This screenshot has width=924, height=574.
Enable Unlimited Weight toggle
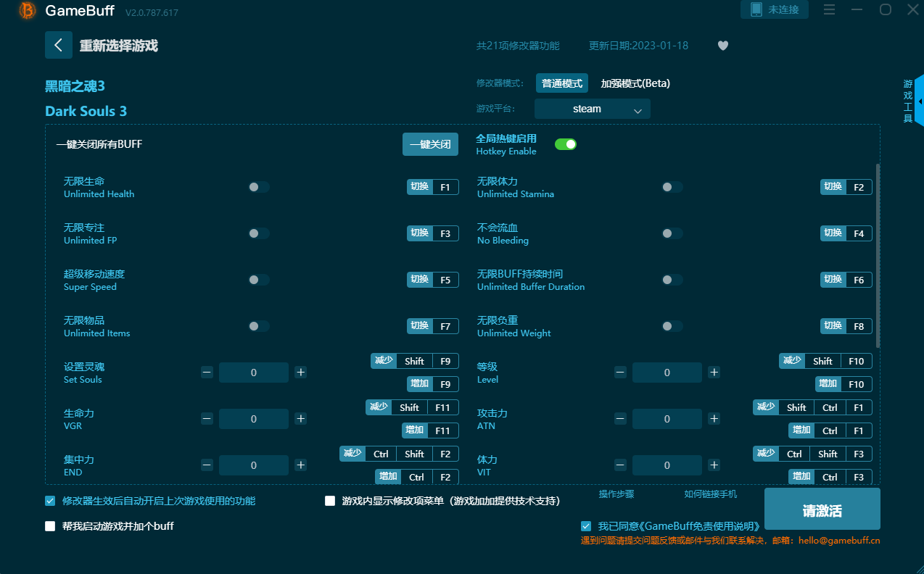(672, 326)
